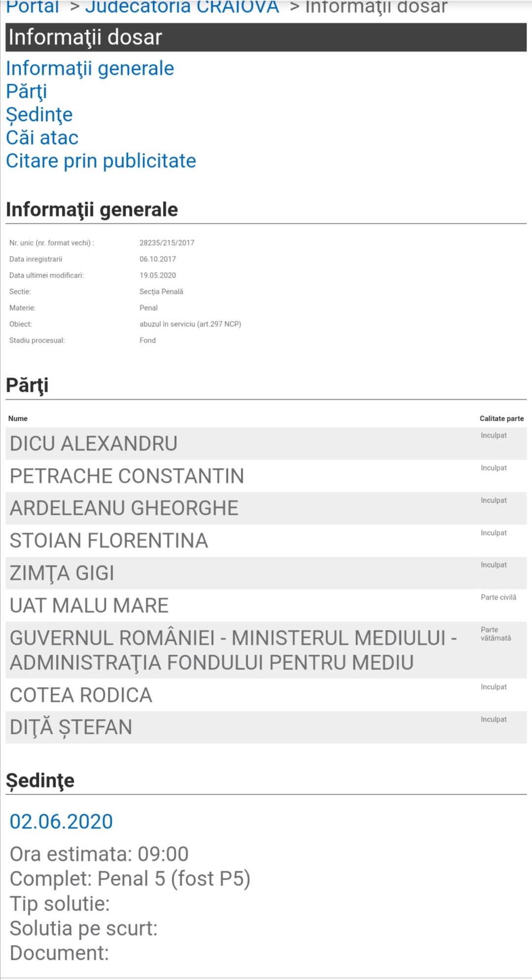This screenshot has height=980, width=532.
Task: Select the Şedinţe navigation link
Action: click(39, 115)
